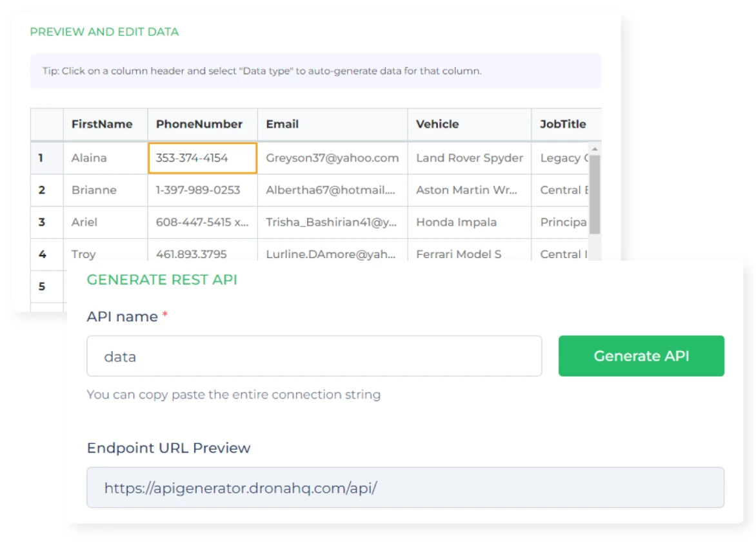Click the Preview and Edit Data heading
756x542 pixels.
[x=104, y=32]
